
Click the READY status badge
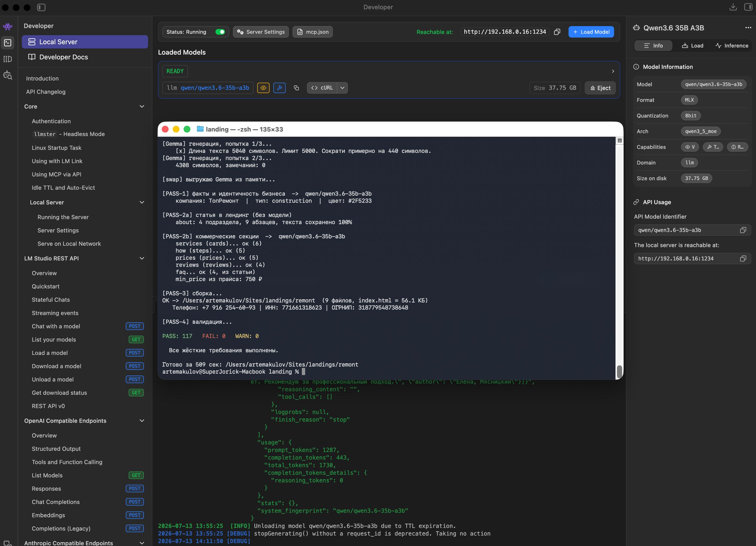coord(175,71)
